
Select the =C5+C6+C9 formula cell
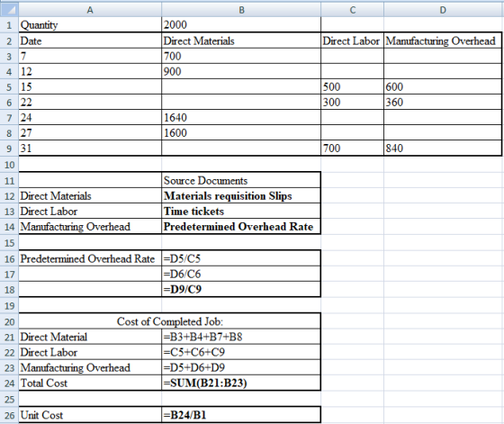241,352
